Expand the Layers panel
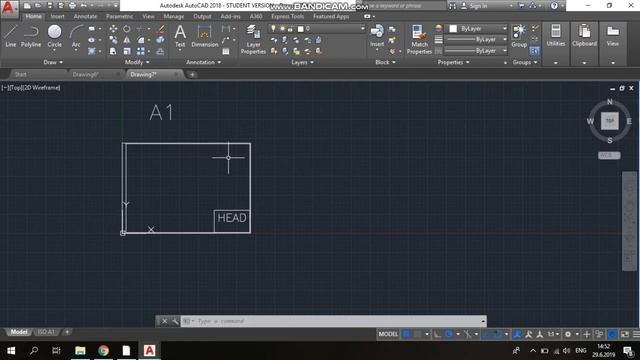The height and width of the screenshot is (360, 640). (302, 62)
